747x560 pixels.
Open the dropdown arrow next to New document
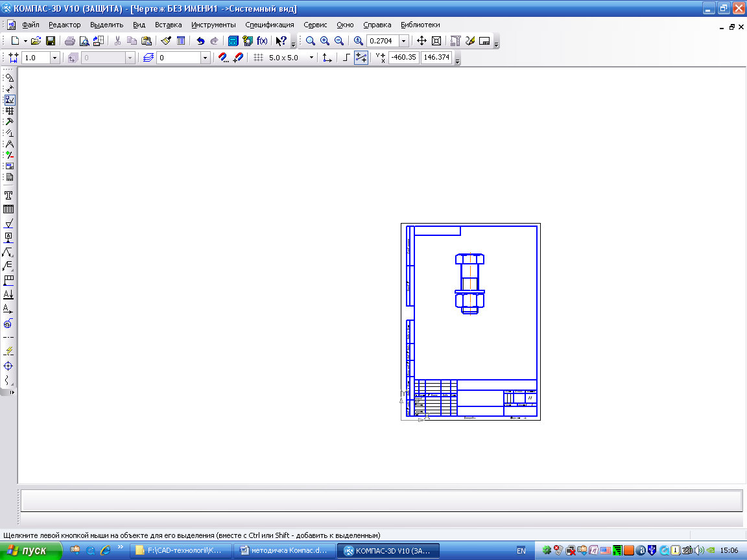25,41
